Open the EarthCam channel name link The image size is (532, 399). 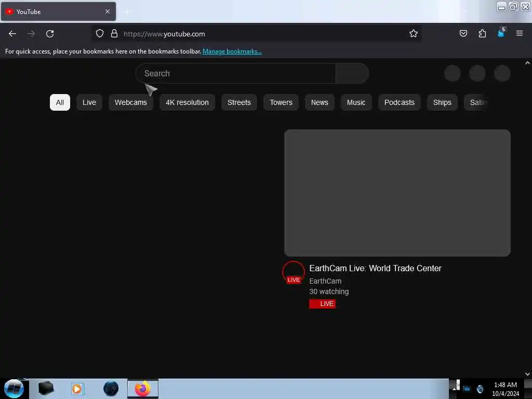click(325, 281)
